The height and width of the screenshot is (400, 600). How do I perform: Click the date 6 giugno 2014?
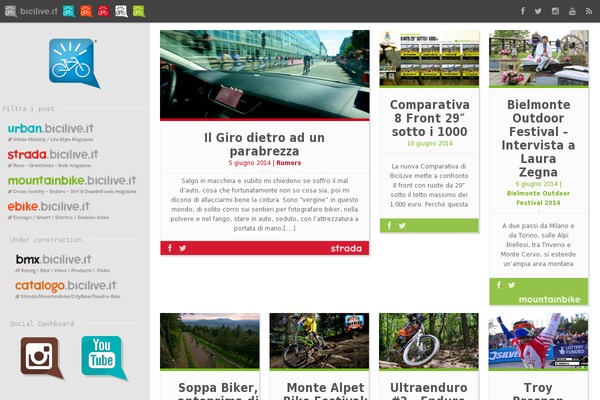click(536, 184)
